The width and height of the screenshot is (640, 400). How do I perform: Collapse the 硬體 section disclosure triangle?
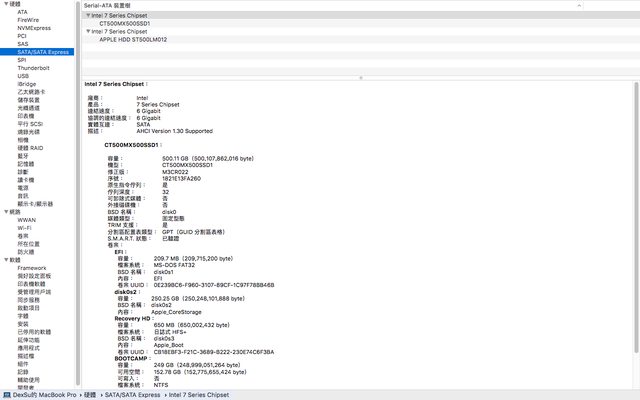(x=4, y=4)
